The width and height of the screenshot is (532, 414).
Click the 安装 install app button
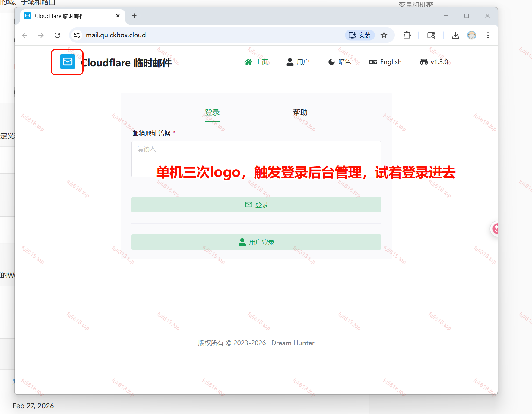click(360, 35)
